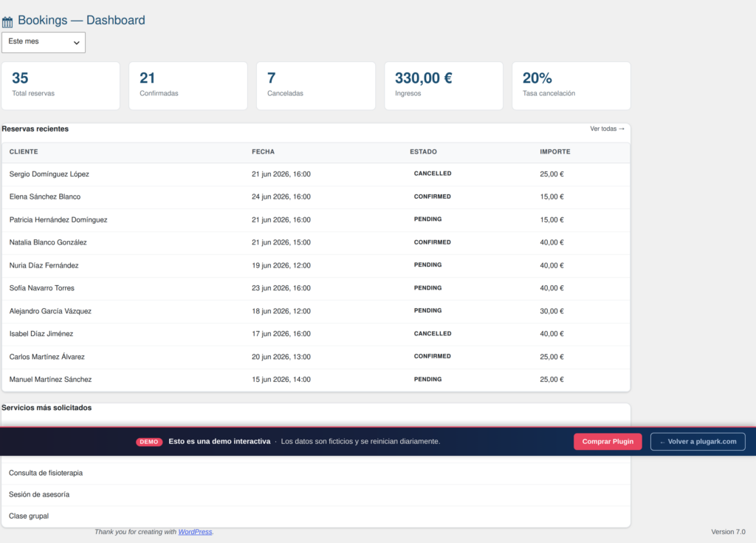756x543 pixels.
Task: Select client Sofía Navarro Torres
Action: pyautogui.click(x=42, y=288)
